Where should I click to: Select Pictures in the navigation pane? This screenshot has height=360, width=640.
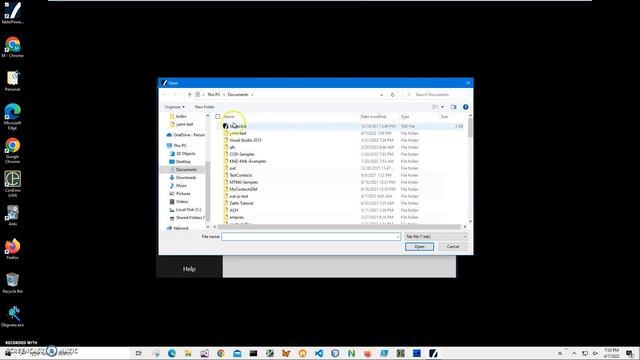(x=183, y=193)
